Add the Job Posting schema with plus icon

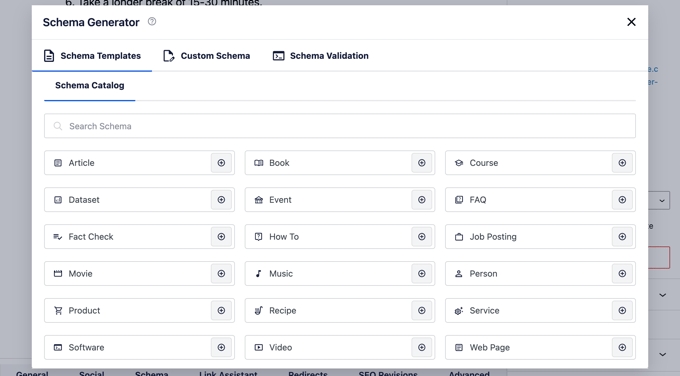(x=622, y=237)
